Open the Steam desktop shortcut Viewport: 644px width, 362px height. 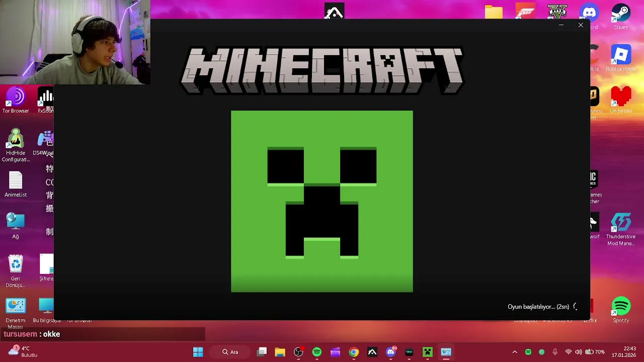(x=621, y=17)
